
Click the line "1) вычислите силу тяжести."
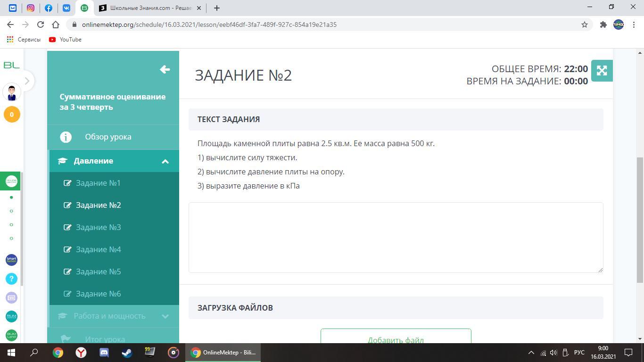(x=248, y=157)
